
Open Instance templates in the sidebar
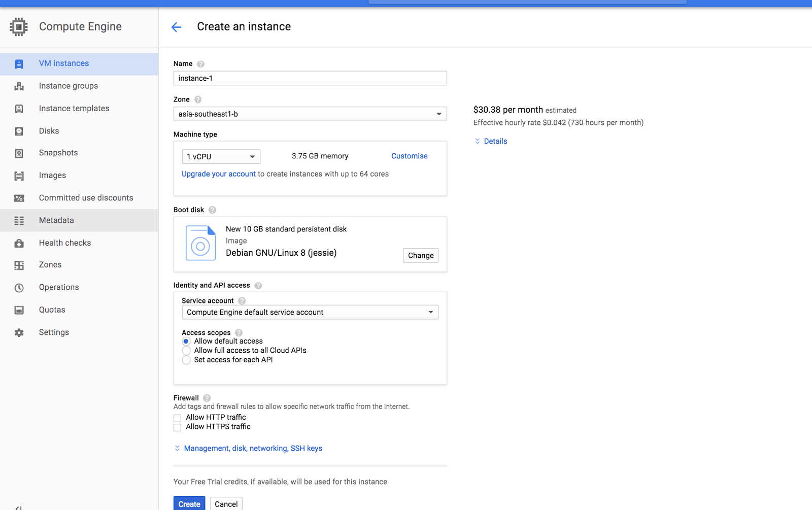(x=79, y=109)
